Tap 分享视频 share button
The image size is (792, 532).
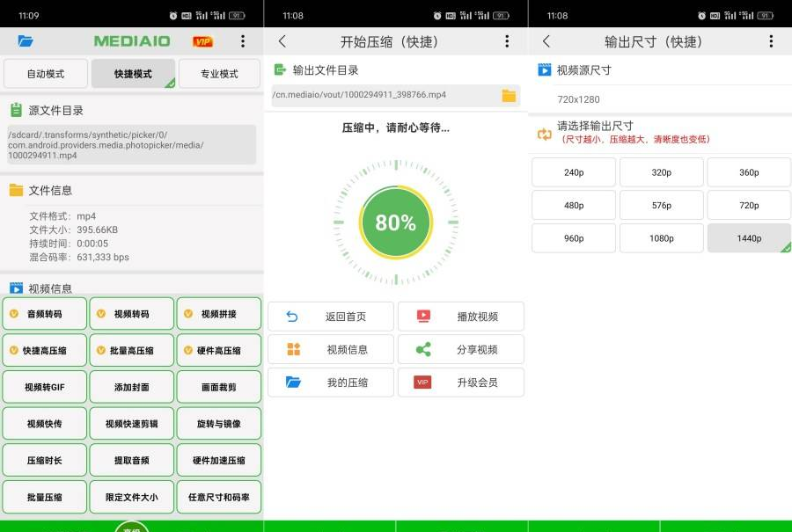point(460,349)
